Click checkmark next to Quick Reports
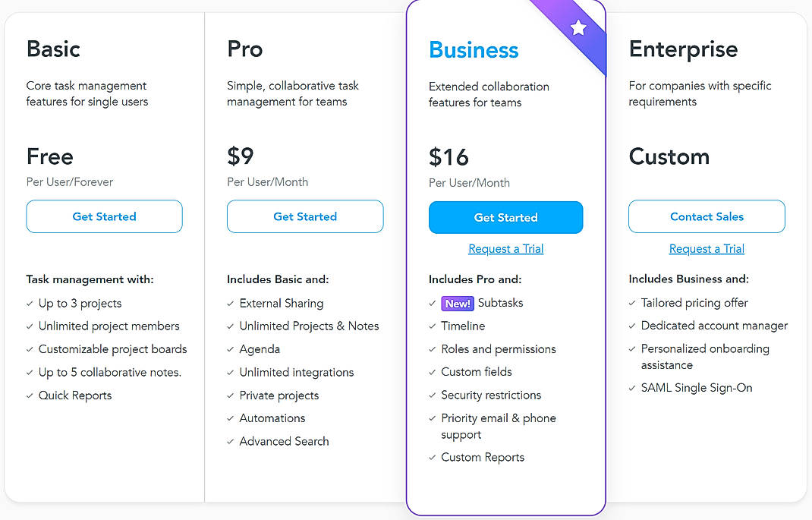 [x=30, y=396]
